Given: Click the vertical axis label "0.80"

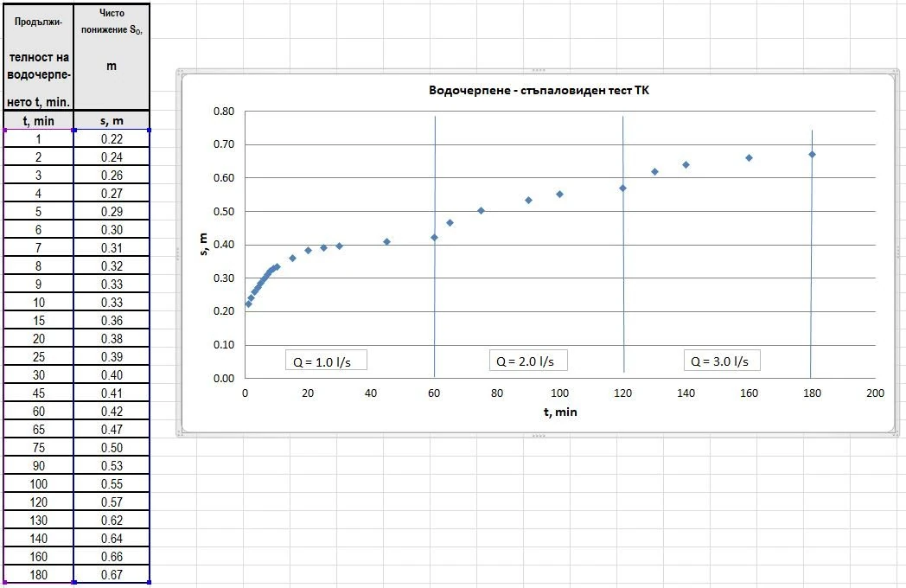Looking at the screenshot, I should (224, 111).
